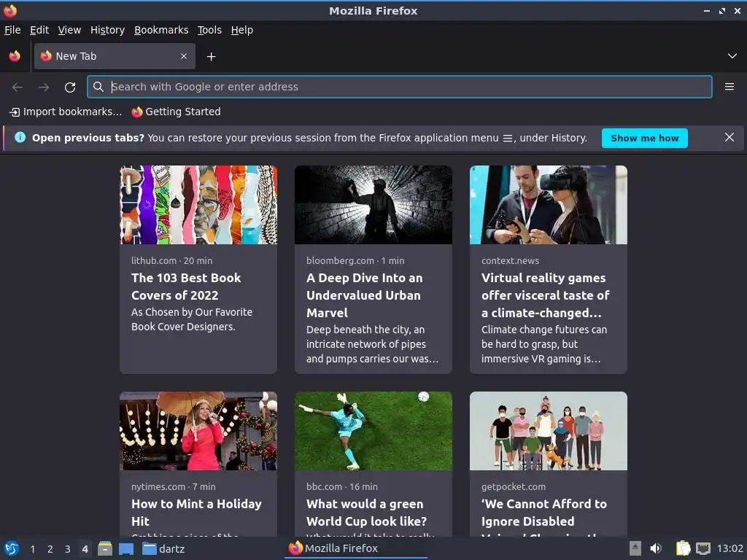The height and width of the screenshot is (560, 747).
Task: Switch to workspace 2
Action: click(x=50, y=549)
